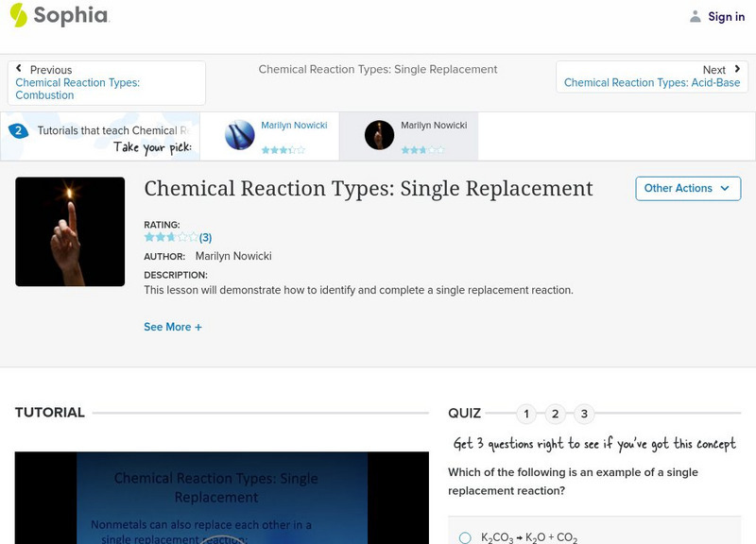The image size is (756, 544).
Task: Select second Marilyn Nowicki candle avatar
Action: coord(379,135)
